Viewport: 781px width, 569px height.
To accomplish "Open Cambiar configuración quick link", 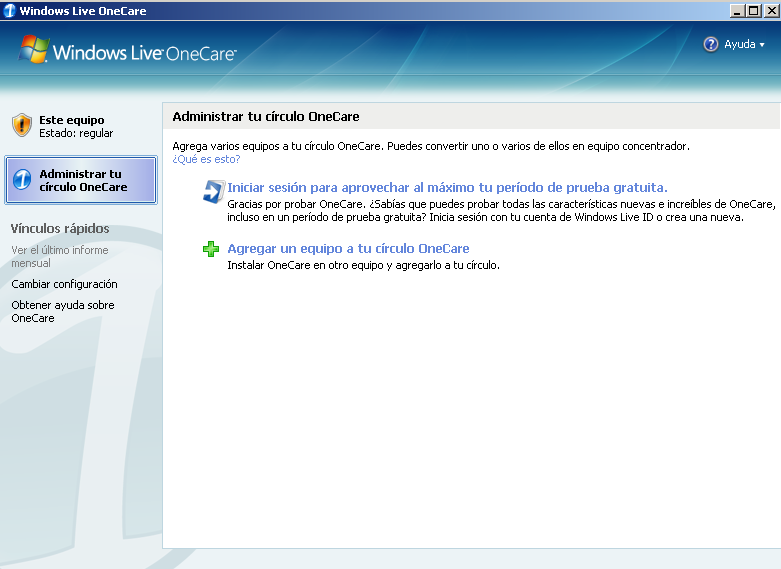I will click(64, 284).
